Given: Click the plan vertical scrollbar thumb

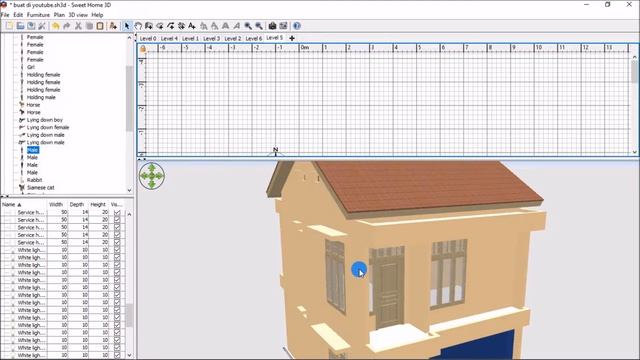Looking at the screenshot, I should point(635,71).
